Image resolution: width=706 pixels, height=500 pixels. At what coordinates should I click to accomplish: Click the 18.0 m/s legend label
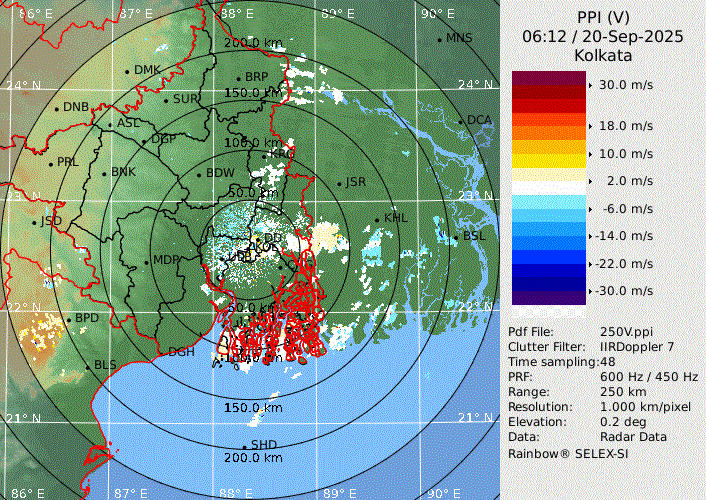coord(626,126)
